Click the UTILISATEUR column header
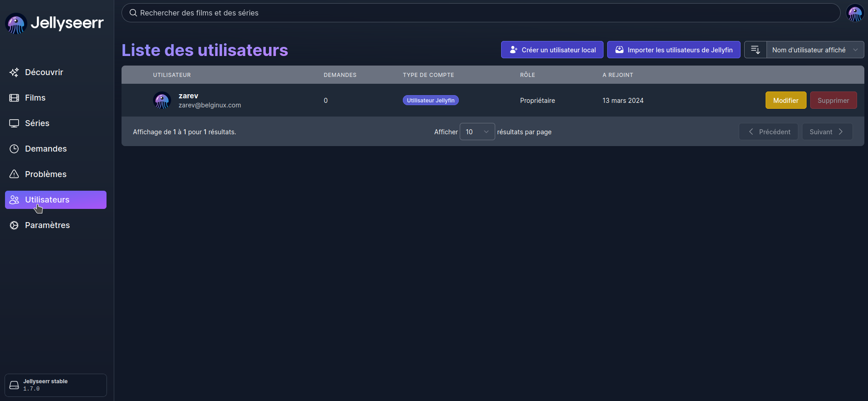Screen dimensions: 868x401 [x=172, y=75]
